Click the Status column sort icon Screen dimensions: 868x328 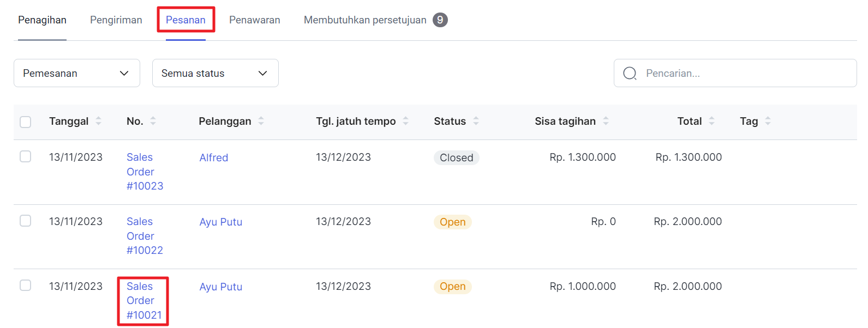point(476,121)
